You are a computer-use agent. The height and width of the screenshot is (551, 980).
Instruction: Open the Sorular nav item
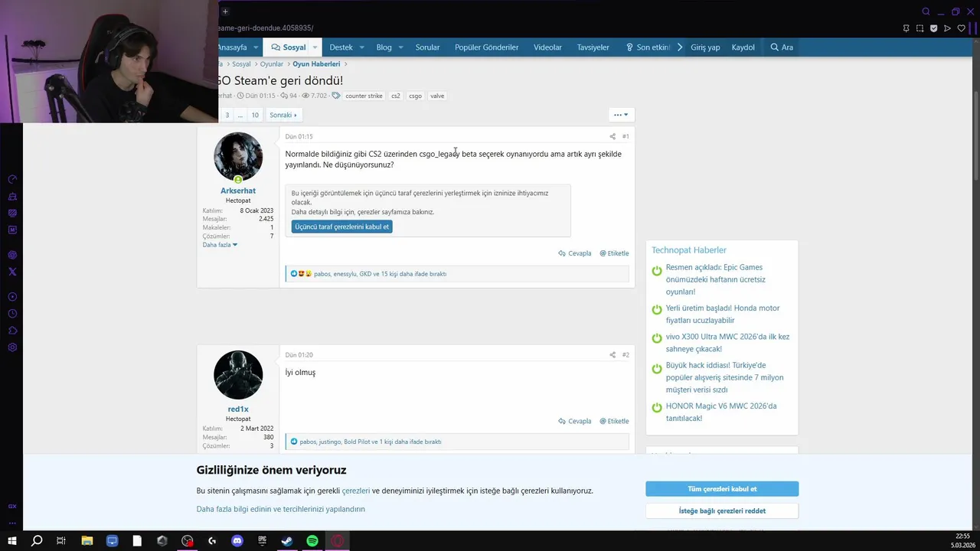[427, 47]
